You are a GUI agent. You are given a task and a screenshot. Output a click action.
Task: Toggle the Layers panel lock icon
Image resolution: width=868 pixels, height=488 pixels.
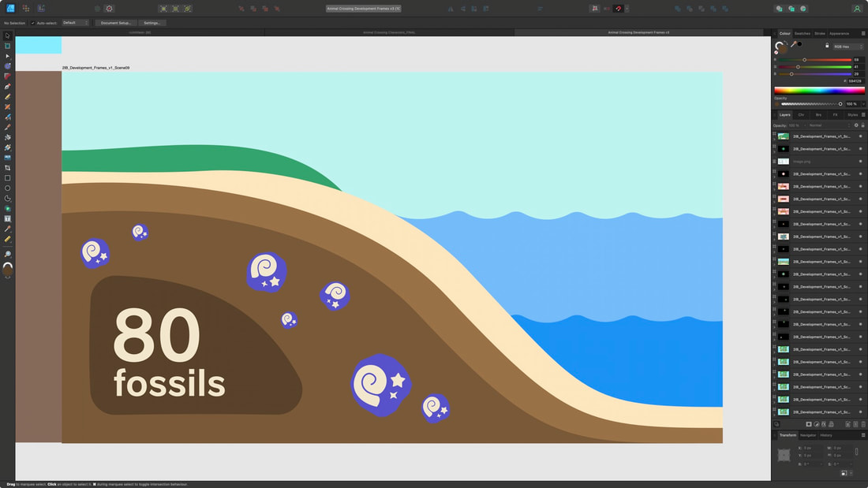(862, 125)
